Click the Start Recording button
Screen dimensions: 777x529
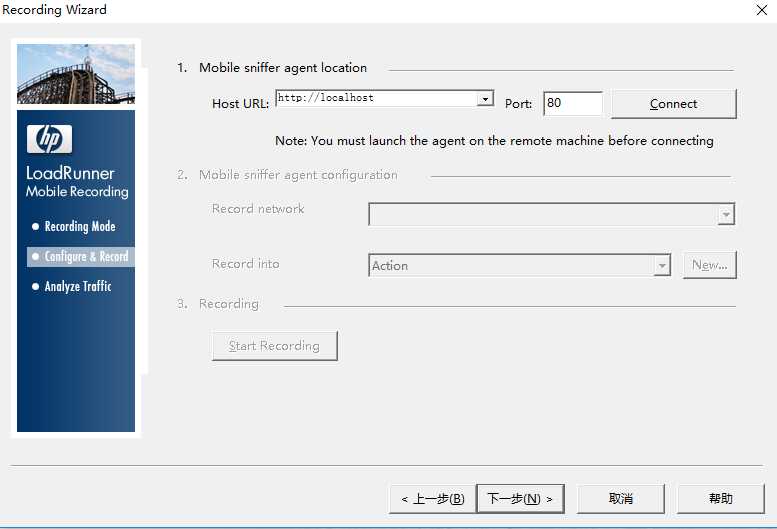[275, 346]
